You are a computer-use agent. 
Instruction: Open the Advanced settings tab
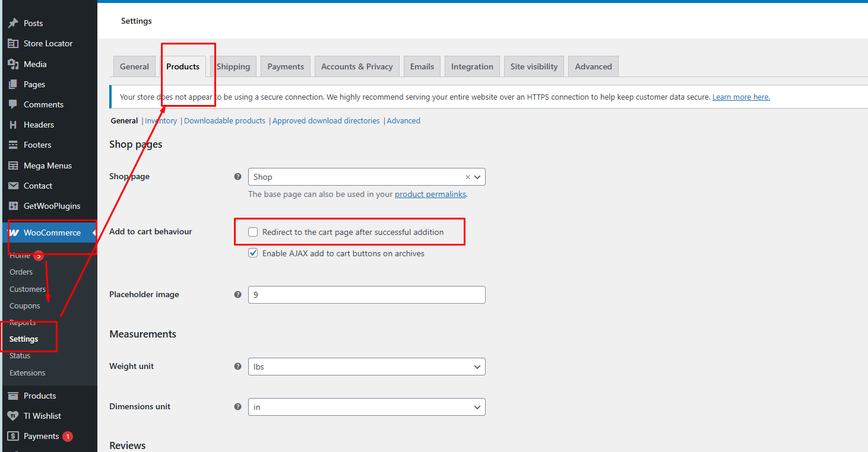[593, 66]
